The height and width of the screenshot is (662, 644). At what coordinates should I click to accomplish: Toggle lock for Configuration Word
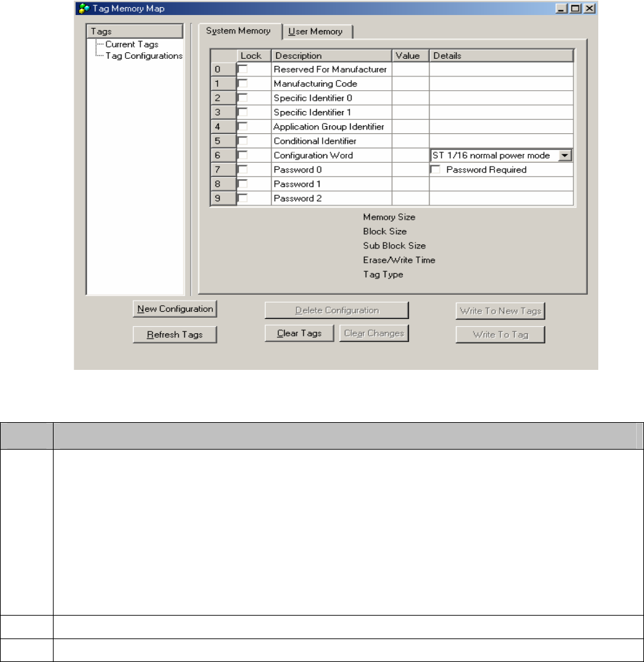tap(243, 156)
